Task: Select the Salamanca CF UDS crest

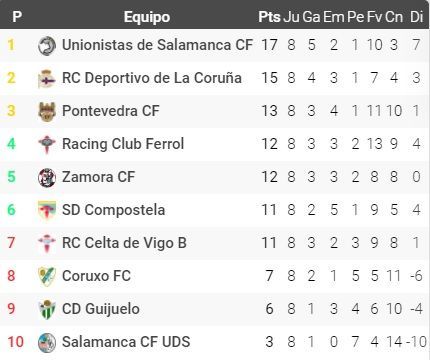Action: 47,342
